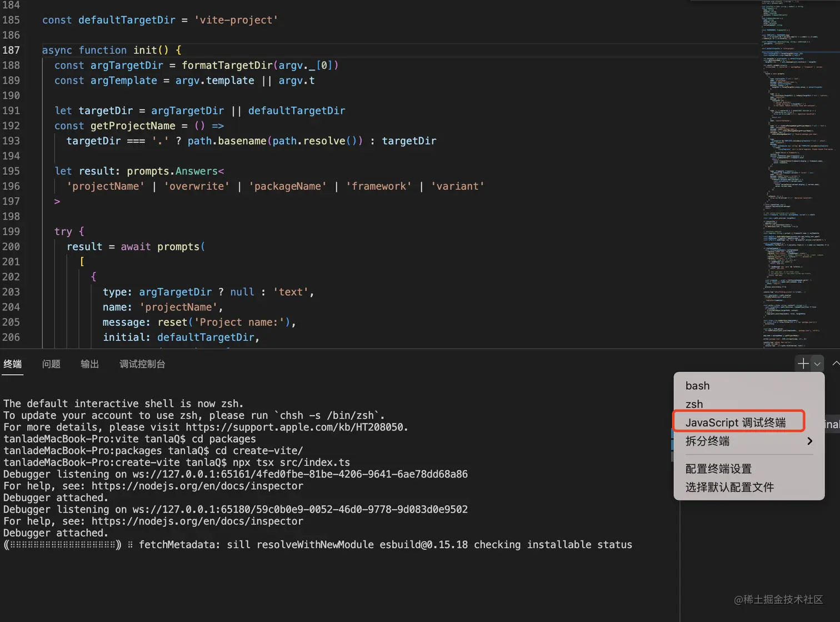Click 'The default interactive shell is now zsh.' line
This screenshot has width=840, height=622.
click(x=123, y=404)
